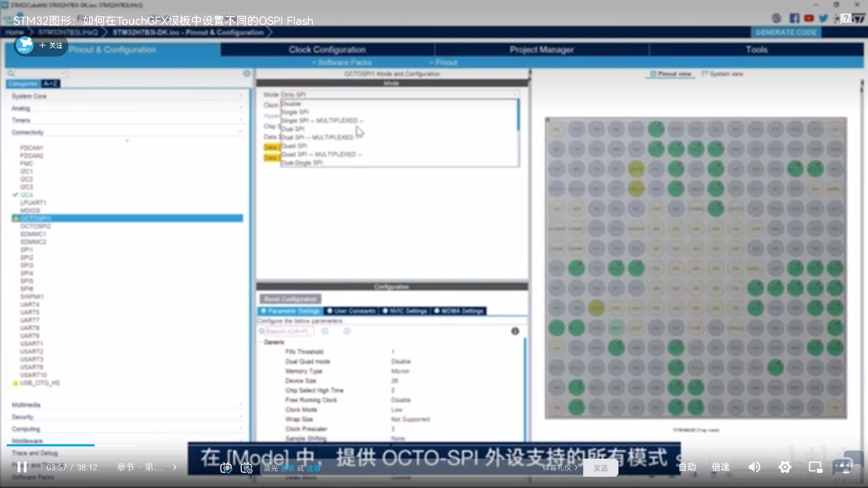Enable picture-in-picture mode icon

pos(816,467)
